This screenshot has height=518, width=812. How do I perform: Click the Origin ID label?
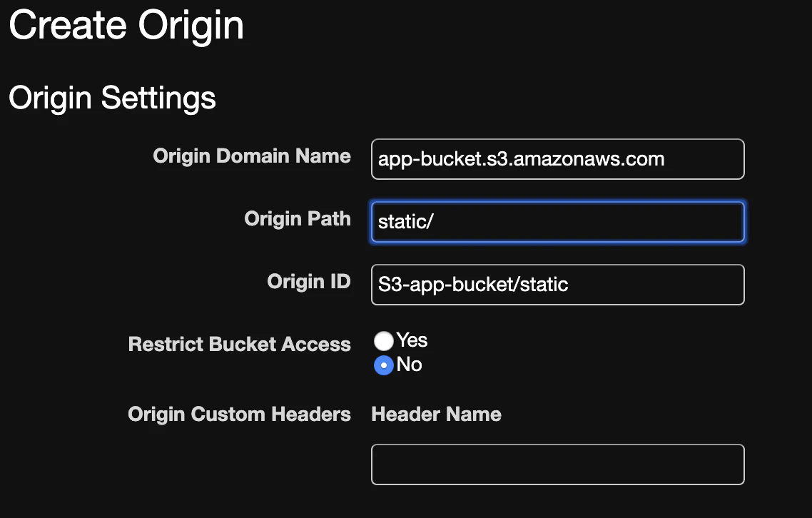click(309, 282)
